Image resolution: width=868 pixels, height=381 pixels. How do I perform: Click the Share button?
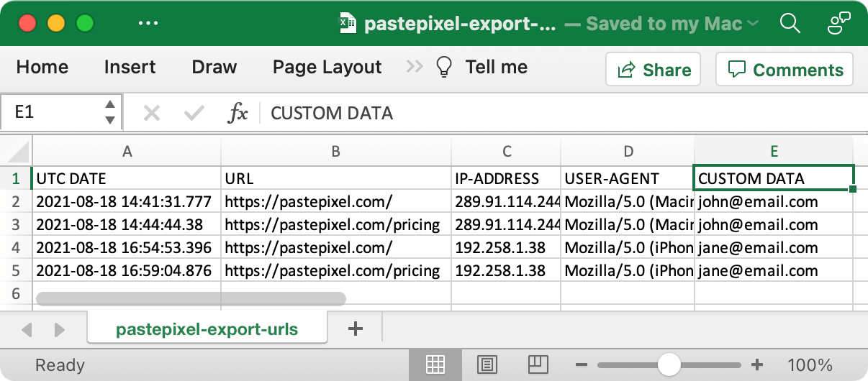click(654, 70)
